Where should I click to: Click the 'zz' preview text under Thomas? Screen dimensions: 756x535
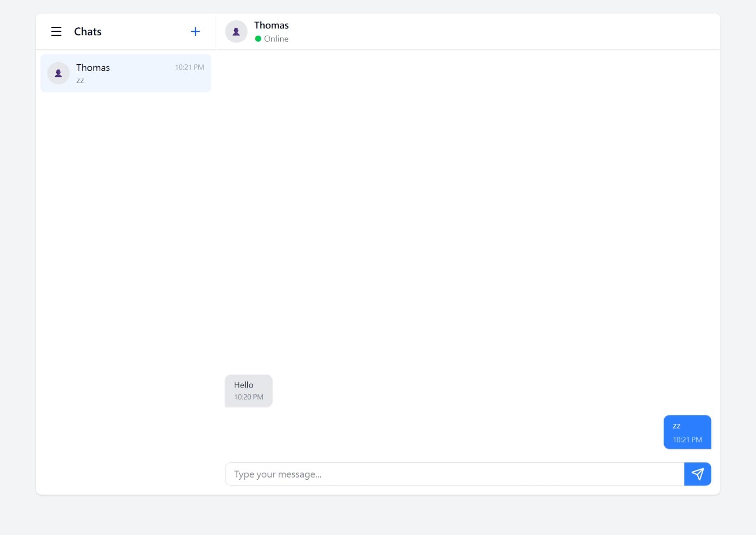coord(80,81)
